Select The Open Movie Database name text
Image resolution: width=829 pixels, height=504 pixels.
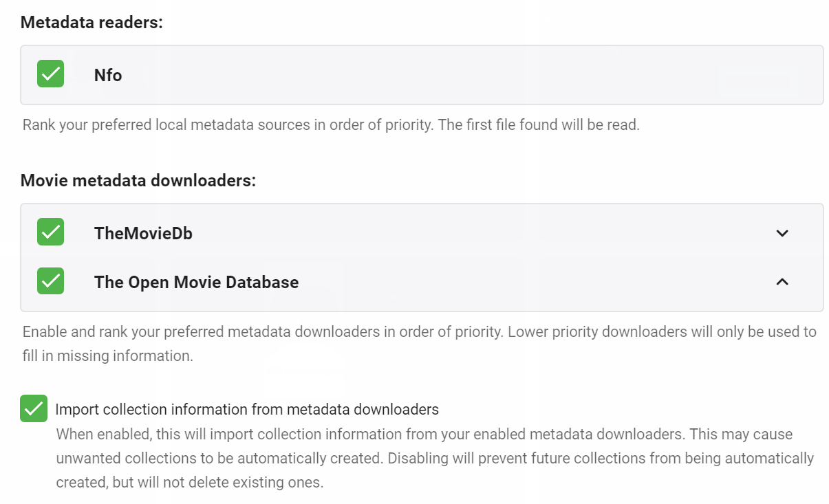pyautogui.click(x=196, y=283)
